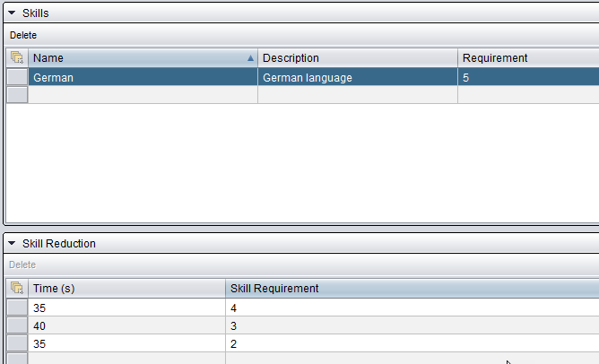Image resolution: width=599 pixels, height=364 pixels.
Task: Click the Skill Requirement column header
Action: coord(411,288)
